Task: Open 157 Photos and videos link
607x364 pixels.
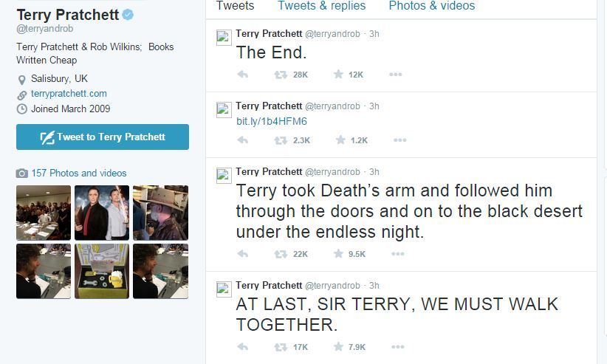Action: 78,173
